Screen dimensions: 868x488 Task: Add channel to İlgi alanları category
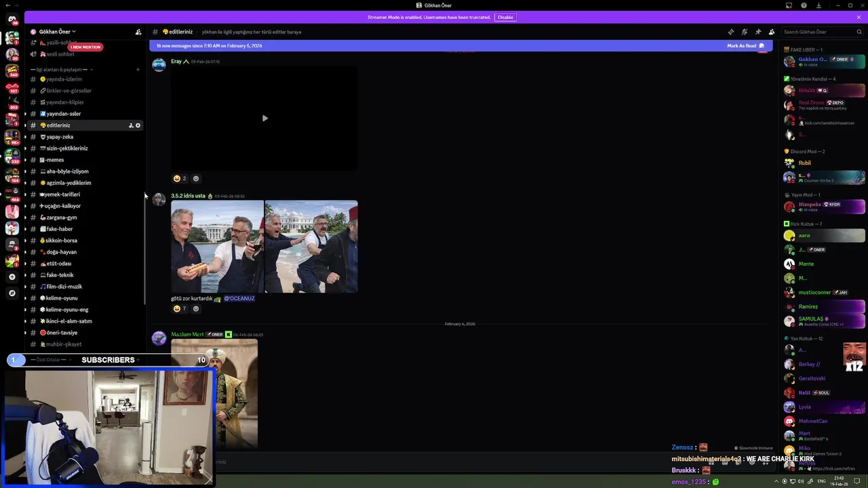click(138, 69)
